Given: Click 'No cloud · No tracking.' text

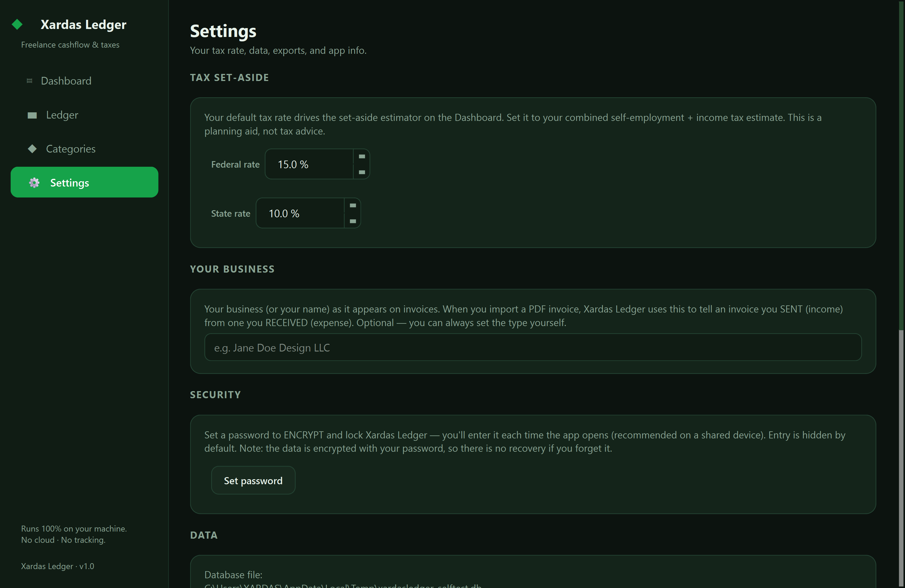Looking at the screenshot, I should (x=63, y=540).
